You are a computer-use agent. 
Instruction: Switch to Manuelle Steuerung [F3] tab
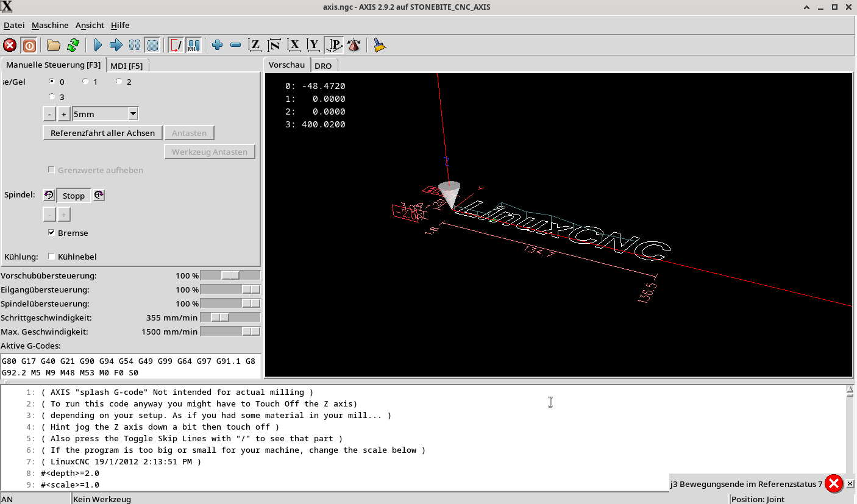pos(54,65)
